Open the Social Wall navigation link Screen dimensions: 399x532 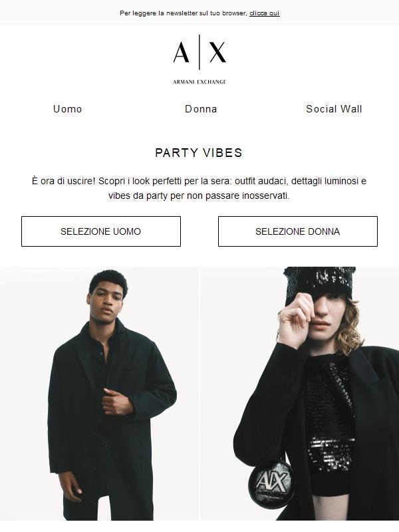click(x=334, y=109)
